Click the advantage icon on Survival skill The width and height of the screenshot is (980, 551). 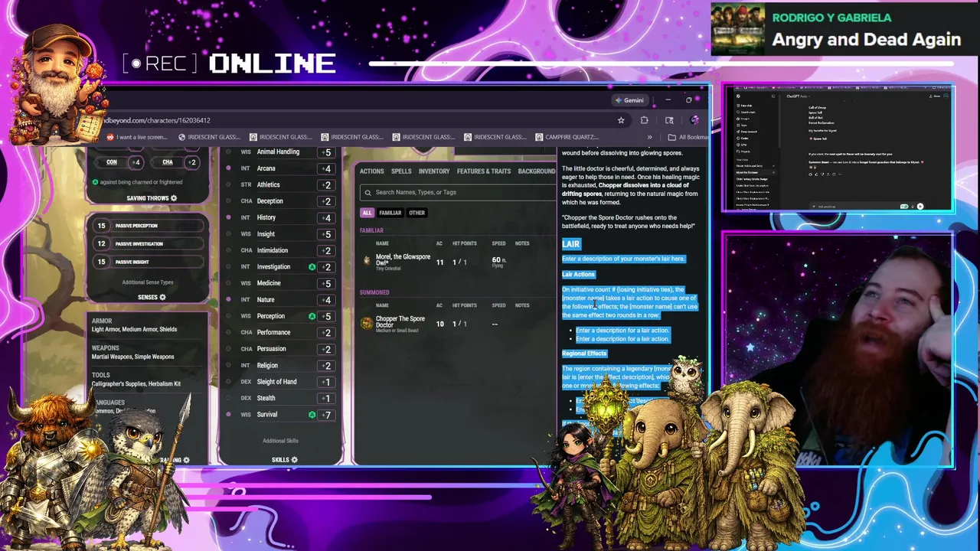tap(312, 415)
